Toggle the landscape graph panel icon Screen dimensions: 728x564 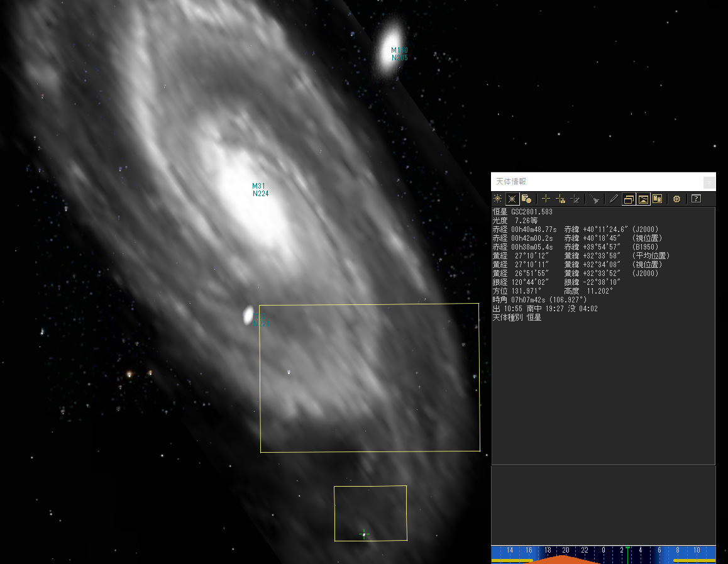click(x=643, y=199)
